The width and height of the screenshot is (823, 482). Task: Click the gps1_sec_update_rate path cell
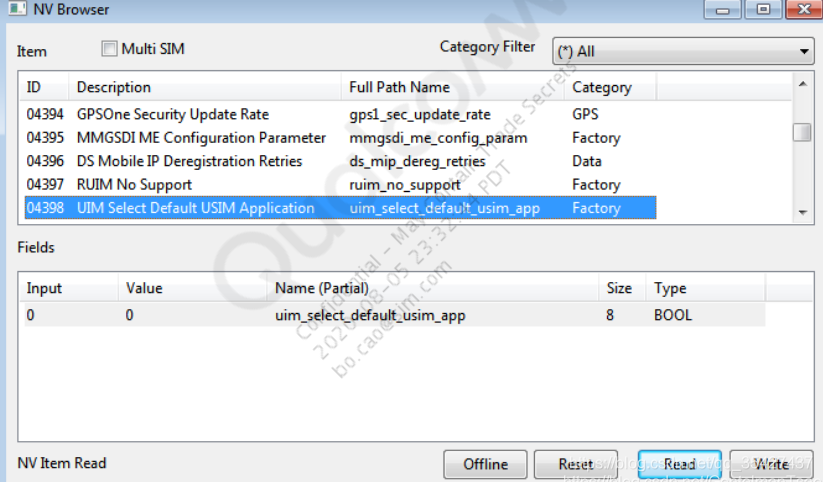coord(420,114)
